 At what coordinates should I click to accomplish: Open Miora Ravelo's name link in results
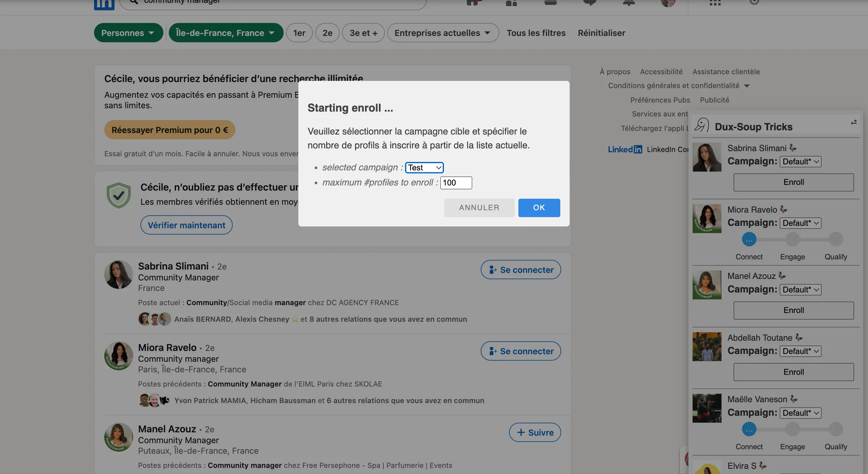(167, 348)
